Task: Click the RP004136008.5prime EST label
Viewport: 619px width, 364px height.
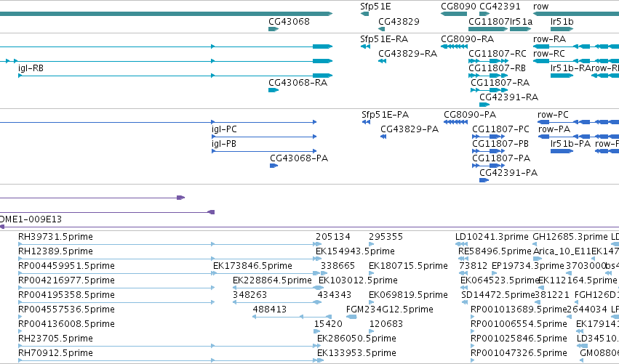Action: point(66,325)
